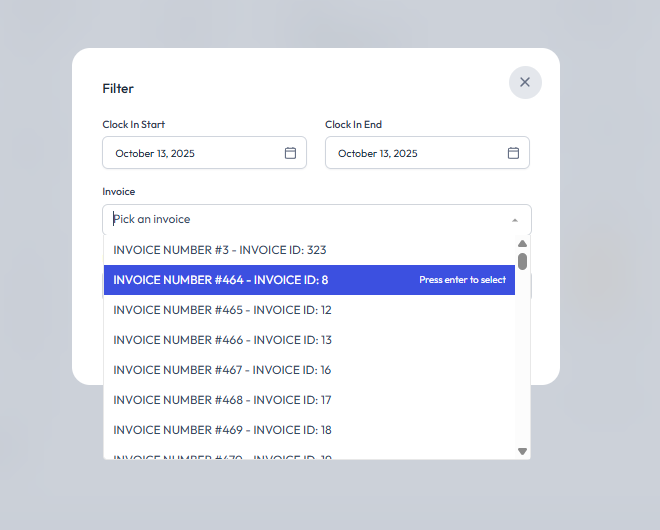Click empty scrollbar track below the thumb
660x530 pixels.
522,360
